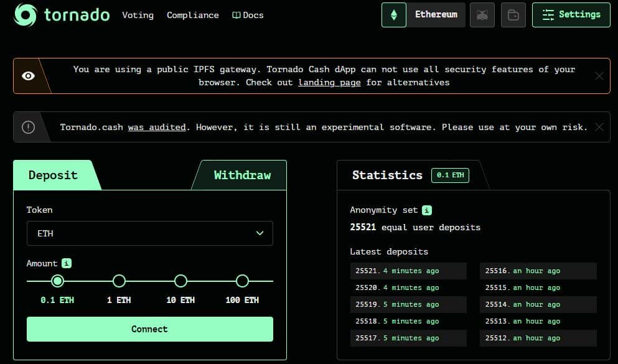
Task: Click the Statistics tab header
Action: [x=387, y=175]
